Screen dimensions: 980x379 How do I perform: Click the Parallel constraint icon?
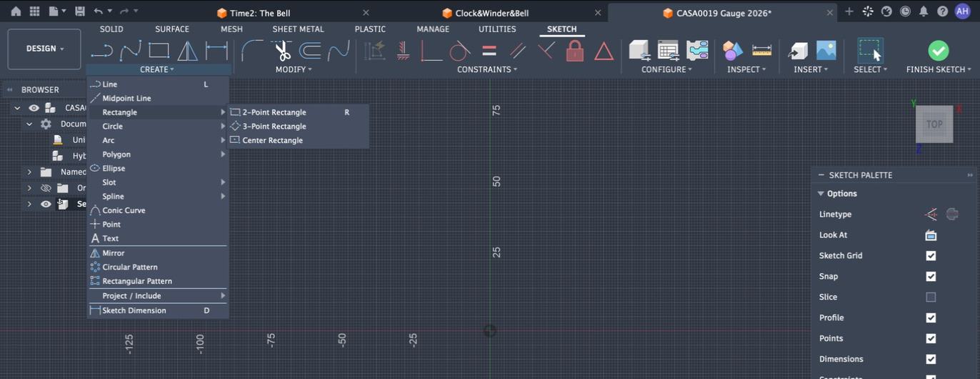(x=518, y=51)
